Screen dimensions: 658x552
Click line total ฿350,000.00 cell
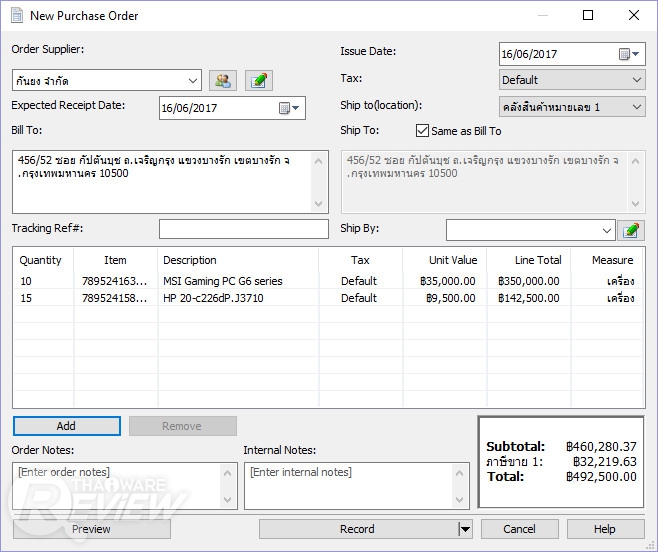click(x=529, y=281)
